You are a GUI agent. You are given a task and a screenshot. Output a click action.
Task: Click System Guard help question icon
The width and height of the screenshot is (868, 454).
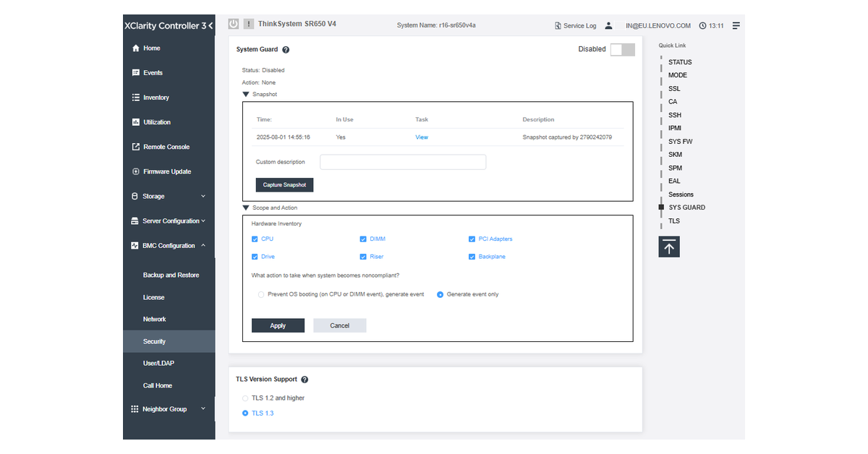286,50
